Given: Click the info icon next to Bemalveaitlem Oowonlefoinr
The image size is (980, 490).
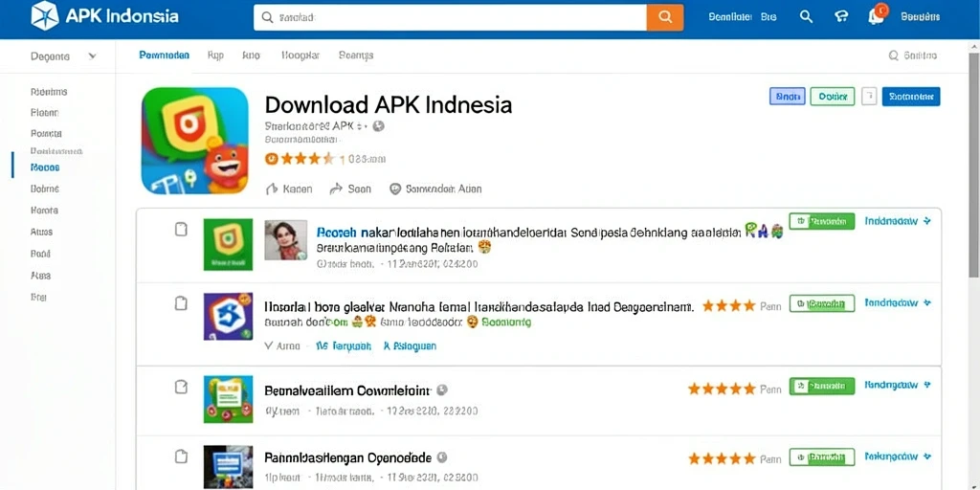Looking at the screenshot, I should click(442, 390).
